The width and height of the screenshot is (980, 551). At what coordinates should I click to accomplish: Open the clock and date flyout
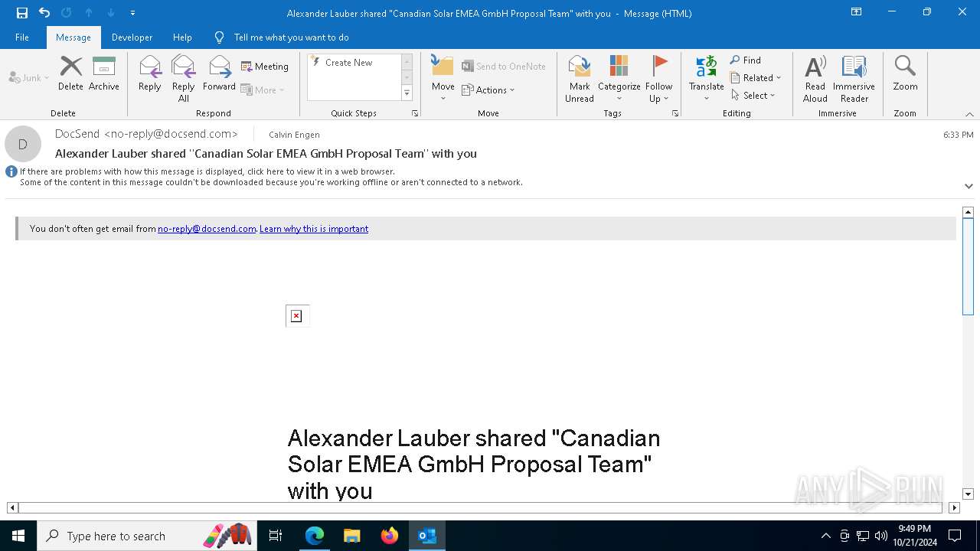[914, 536]
